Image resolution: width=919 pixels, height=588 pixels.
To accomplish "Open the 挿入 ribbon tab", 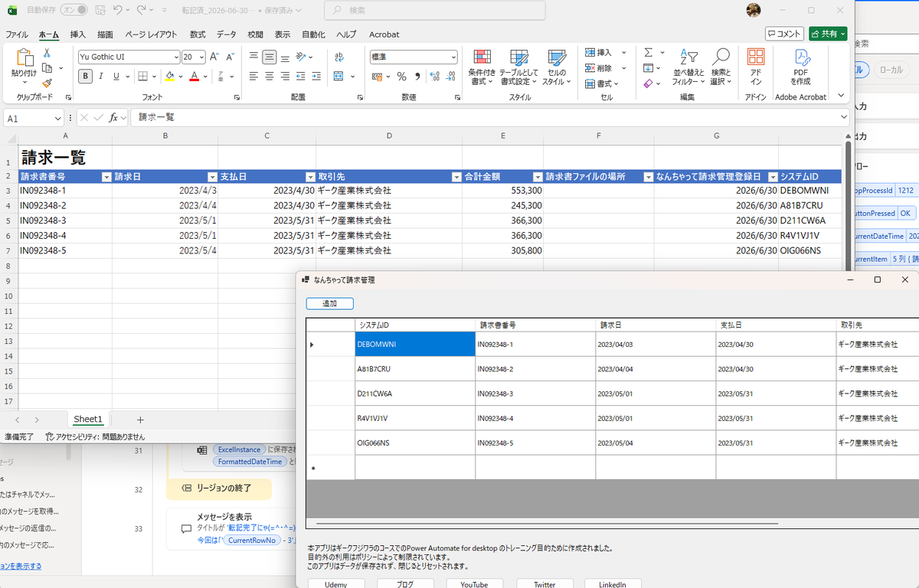I will pos(78,34).
